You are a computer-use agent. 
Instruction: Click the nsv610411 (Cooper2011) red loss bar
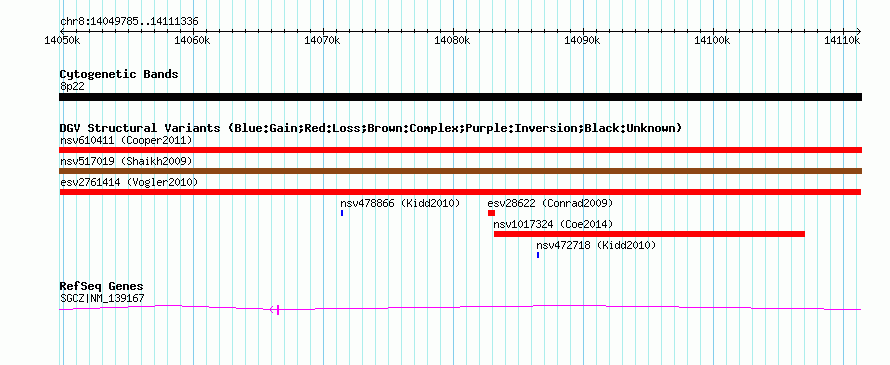point(460,150)
